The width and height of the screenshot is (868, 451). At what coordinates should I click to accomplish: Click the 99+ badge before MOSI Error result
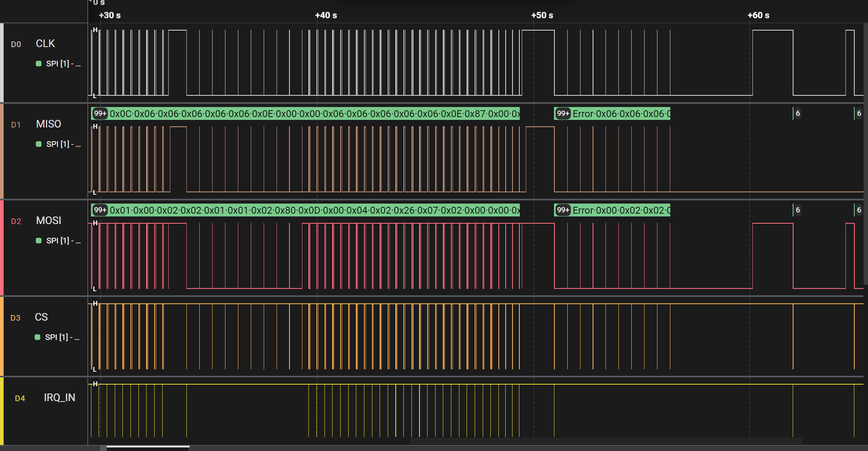click(x=563, y=210)
